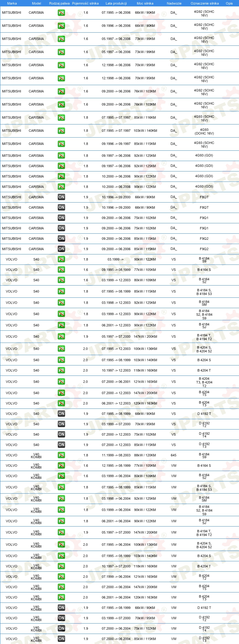Click the 09.1995 -> 08.1999 production years cell
The height and width of the screenshot is (644, 239).
pyautogui.click(x=116, y=270)
